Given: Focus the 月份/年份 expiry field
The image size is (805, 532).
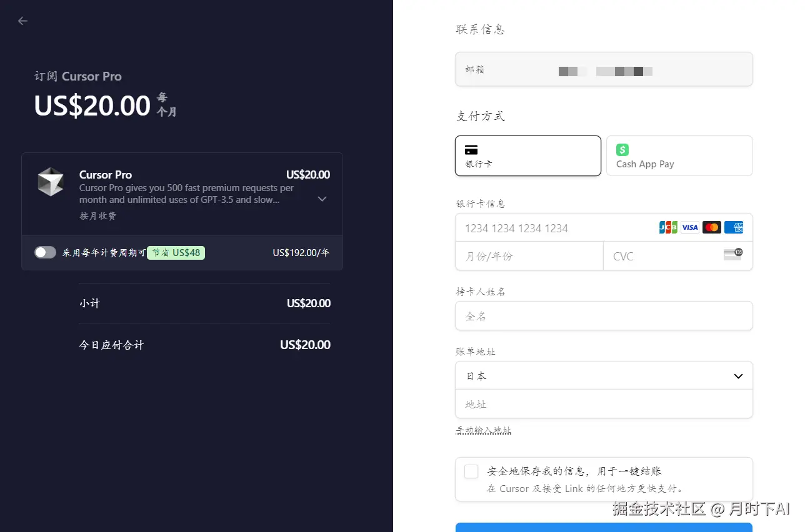Looking at the screenshot, I should 529,256.
